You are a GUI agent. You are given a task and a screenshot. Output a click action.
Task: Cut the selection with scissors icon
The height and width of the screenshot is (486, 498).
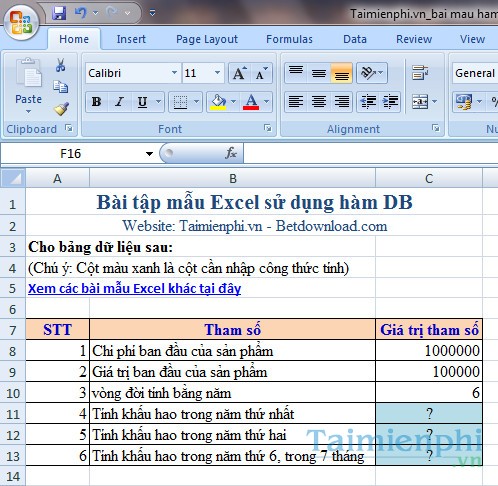[60, 65]
